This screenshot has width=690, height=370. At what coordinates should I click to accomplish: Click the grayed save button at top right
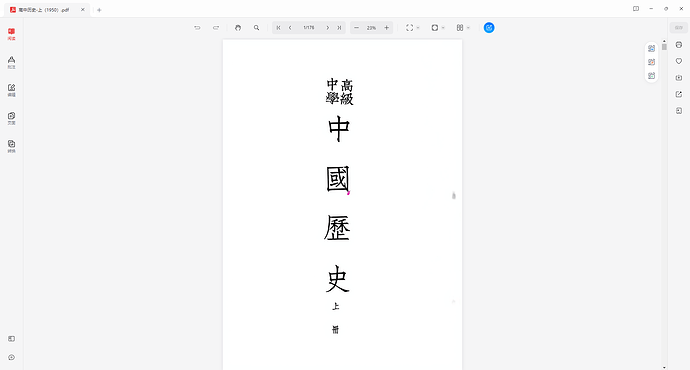click(679, 28)
